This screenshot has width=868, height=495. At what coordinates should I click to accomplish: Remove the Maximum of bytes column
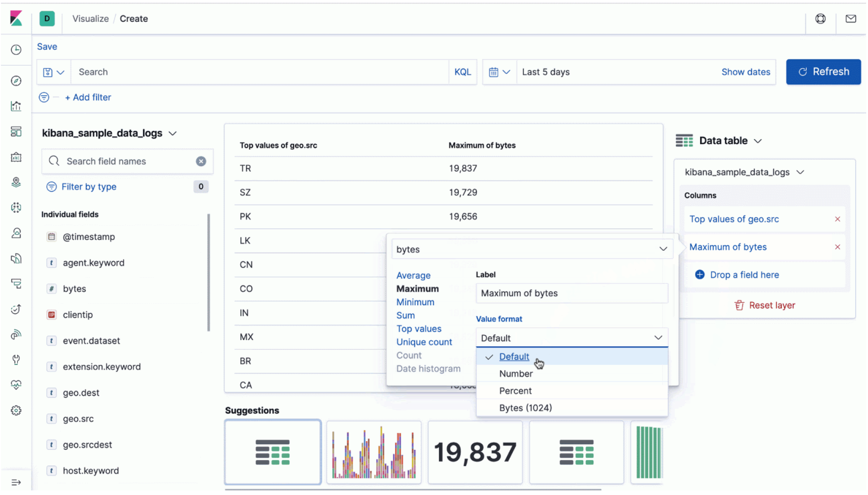click(x=837, y=247)
